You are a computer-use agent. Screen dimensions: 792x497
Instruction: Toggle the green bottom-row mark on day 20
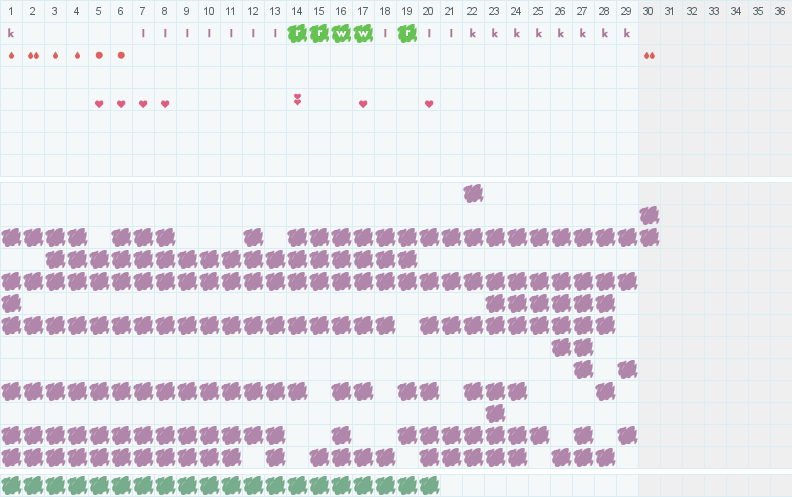429,485
